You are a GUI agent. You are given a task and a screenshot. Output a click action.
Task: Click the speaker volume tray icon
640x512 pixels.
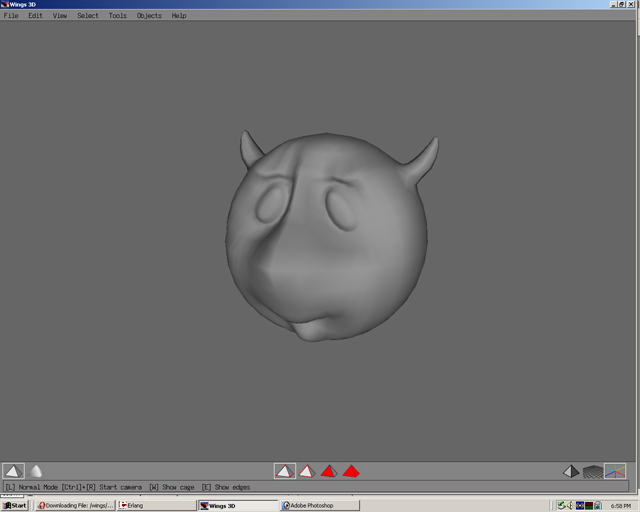click(x=570, y=505)
